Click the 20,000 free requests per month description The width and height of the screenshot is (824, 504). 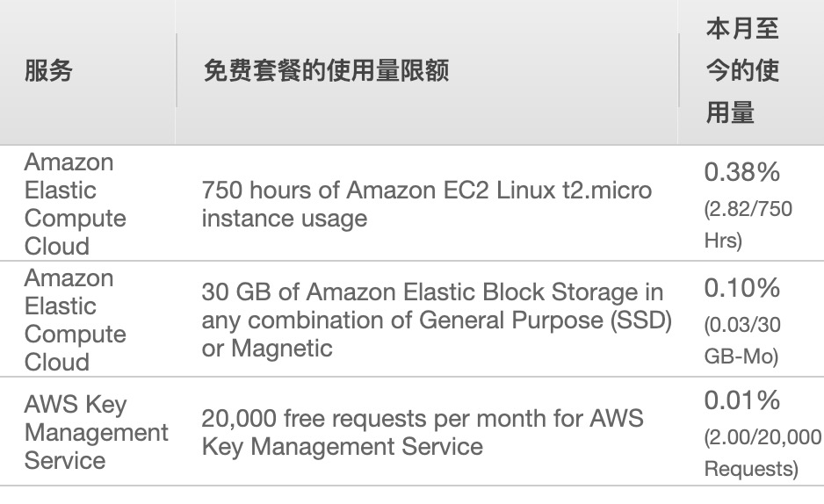[423, 432]
